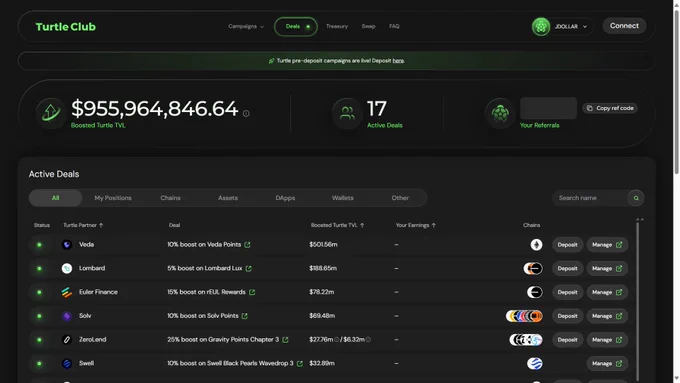
Task: Click the Veda partner logo
Action: tap(67, 245)
